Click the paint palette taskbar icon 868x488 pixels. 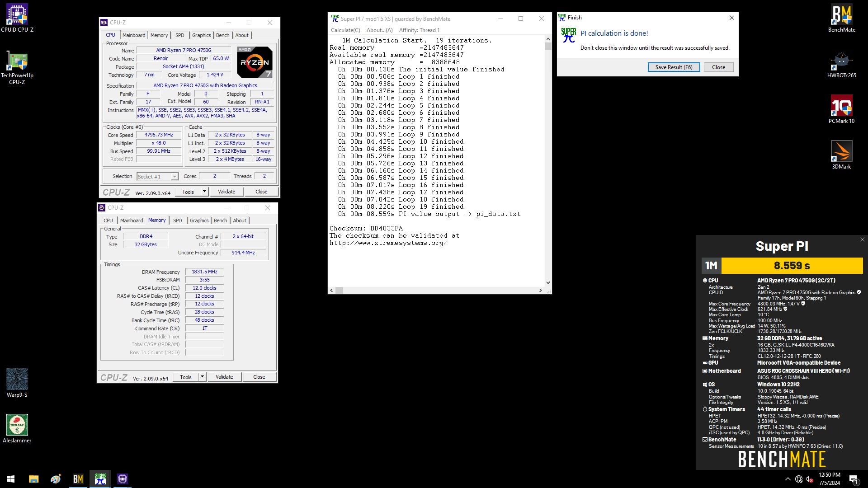[56, 479]
